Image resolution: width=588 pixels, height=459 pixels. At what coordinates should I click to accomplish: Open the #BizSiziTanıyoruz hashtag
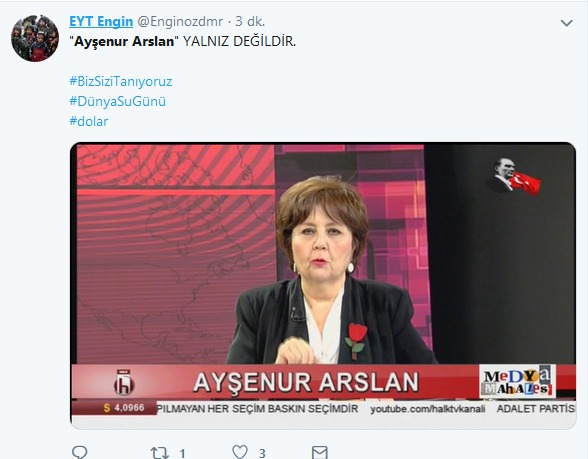tap(121, 81)
